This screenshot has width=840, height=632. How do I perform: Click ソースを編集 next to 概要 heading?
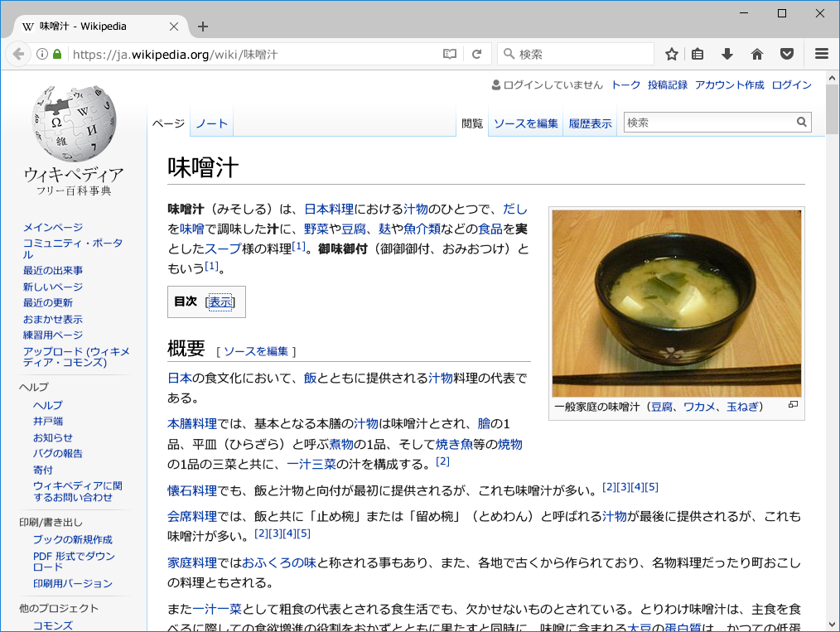(x=255, y=351)
